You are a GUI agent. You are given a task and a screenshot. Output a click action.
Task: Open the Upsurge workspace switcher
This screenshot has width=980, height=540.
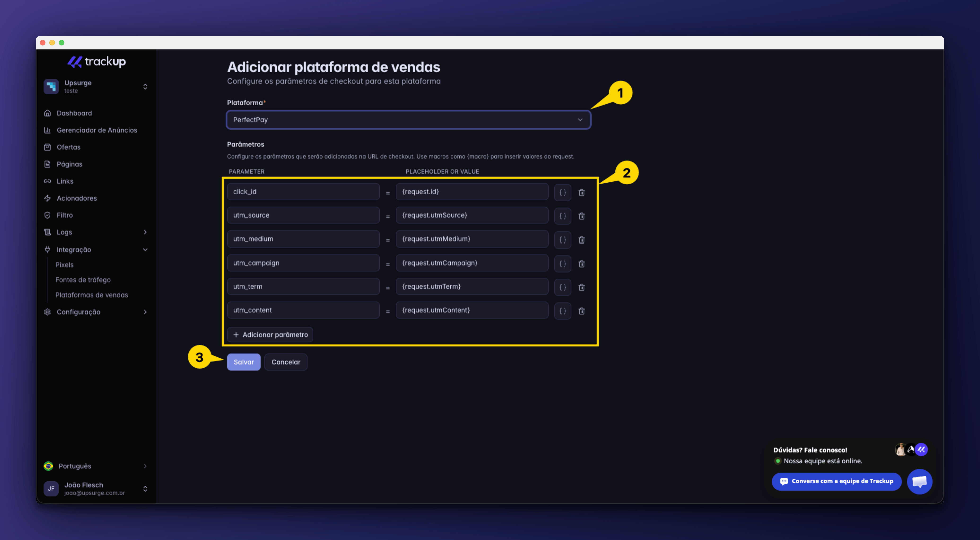click(x=96, y=86)
